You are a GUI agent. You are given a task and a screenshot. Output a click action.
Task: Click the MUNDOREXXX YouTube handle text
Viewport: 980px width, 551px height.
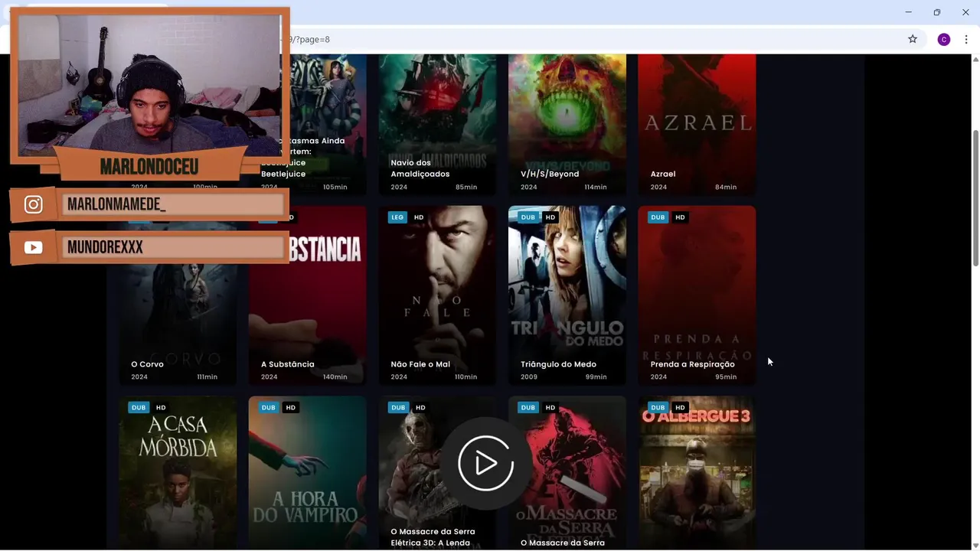pos(105,247)
